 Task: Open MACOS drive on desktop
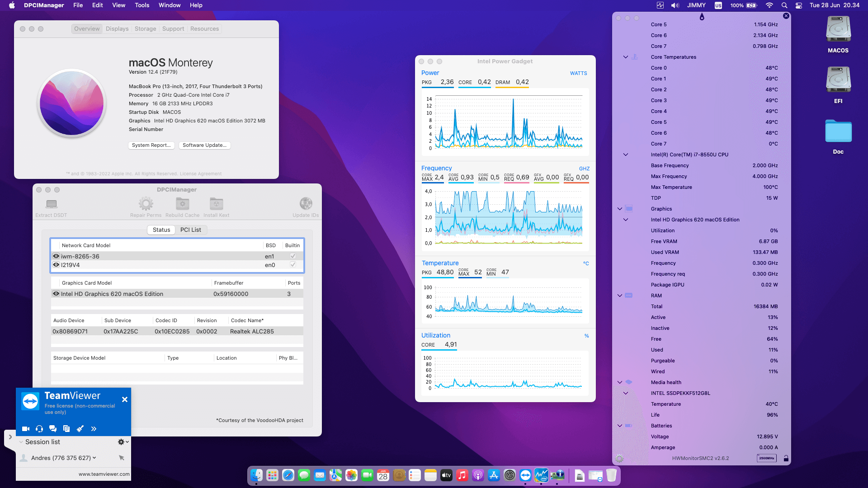point(838,30)
